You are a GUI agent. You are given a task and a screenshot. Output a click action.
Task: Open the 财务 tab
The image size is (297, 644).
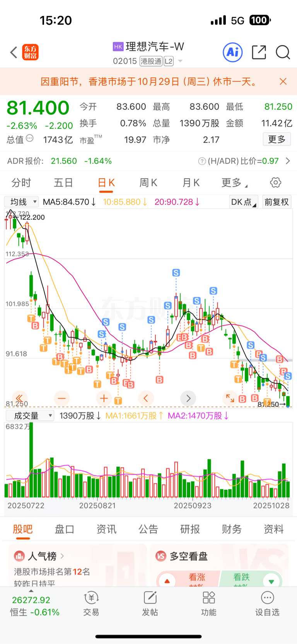[x=232, y=529]
